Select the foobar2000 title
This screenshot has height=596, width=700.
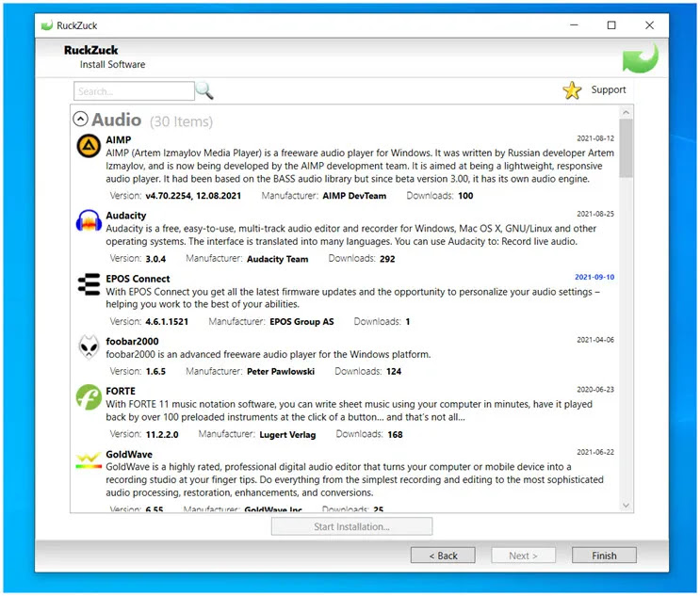click(x=132, y=341)
